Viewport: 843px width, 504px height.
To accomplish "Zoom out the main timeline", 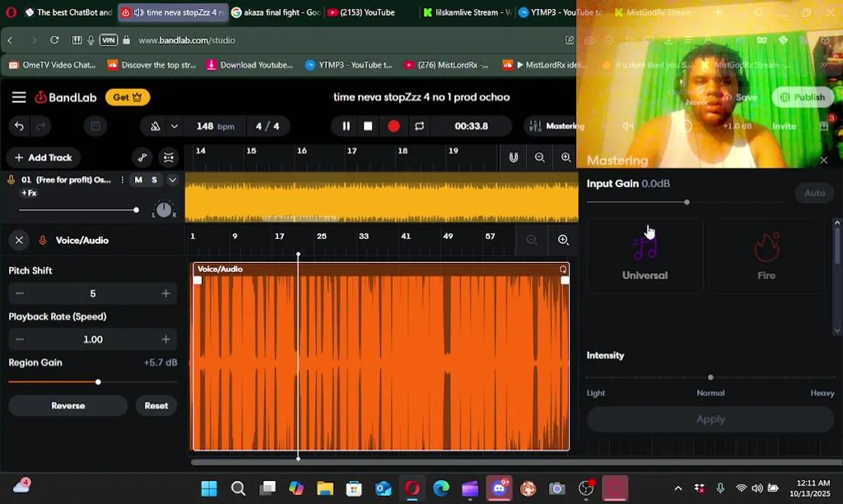I will 540,157.
